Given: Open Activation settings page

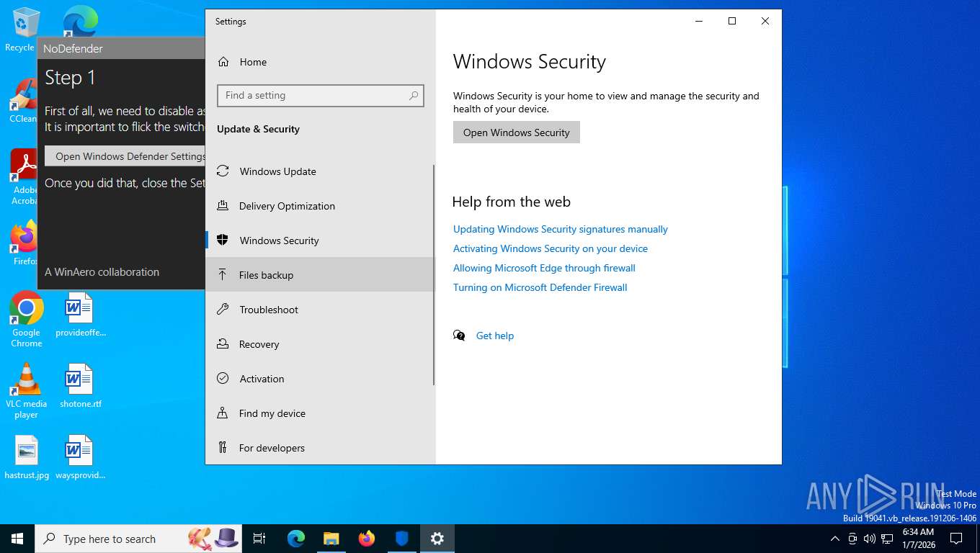Looking at the screenshot, I should coord(320,379).
